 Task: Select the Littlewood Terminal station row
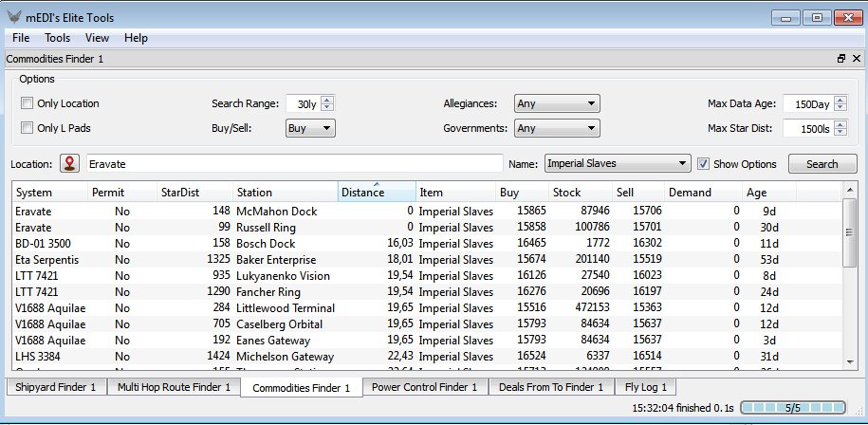click(427, 307)
